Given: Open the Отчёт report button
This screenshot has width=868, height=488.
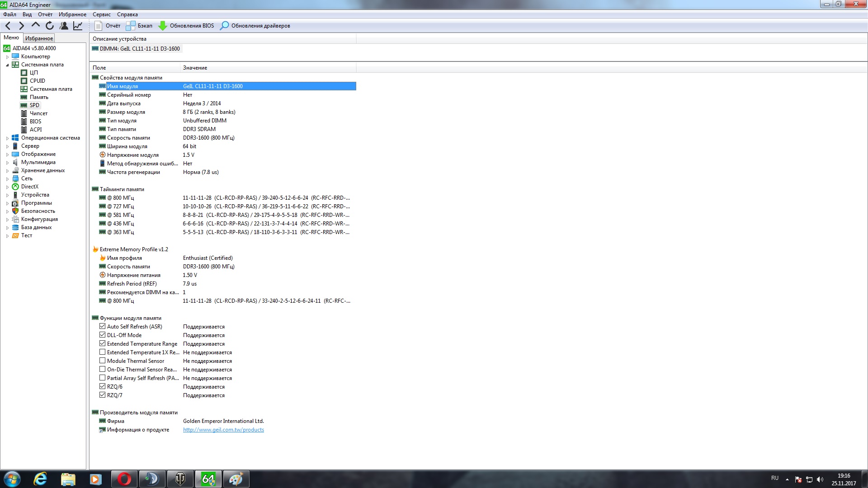Looking at the screenshot, I should click(108, 26).
